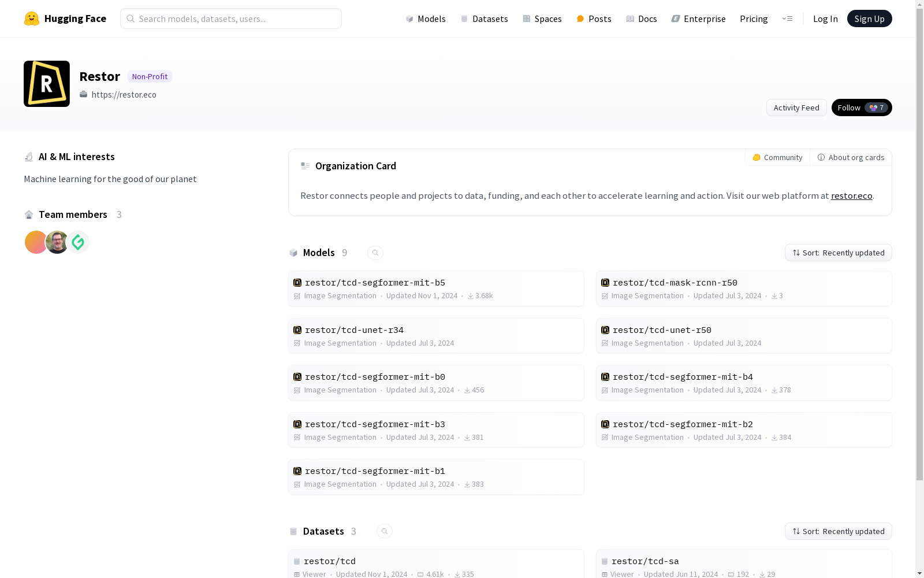Click the Organization Card header icon
924x578 pixels.
point(305,166)
